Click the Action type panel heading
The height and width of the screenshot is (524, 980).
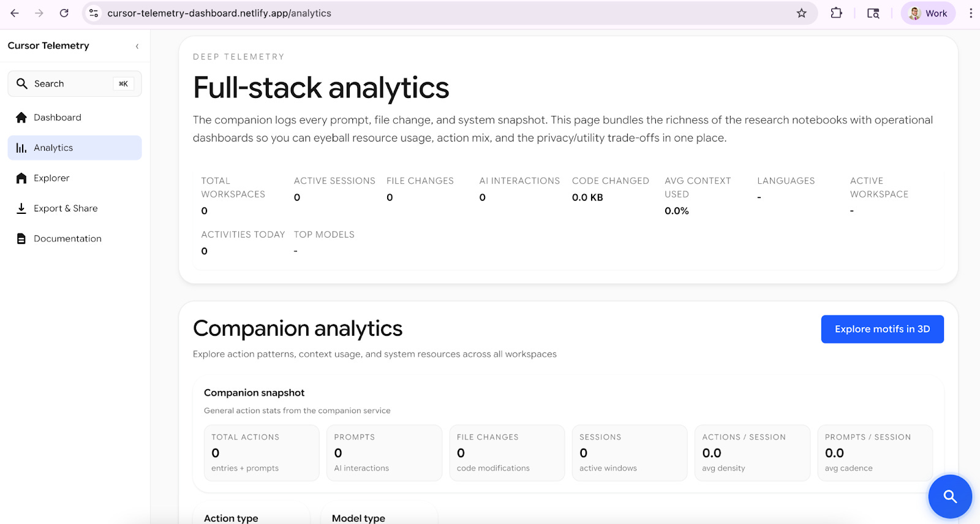(x=231, y=518)
